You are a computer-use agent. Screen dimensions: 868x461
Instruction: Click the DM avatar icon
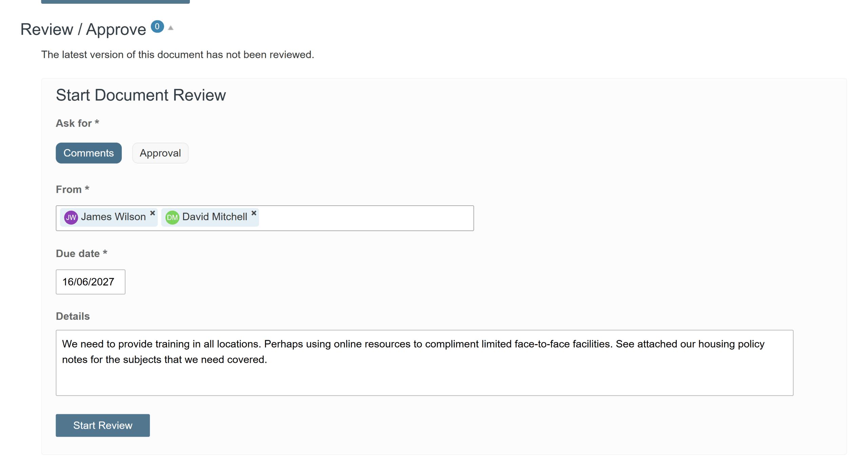pos(172,217)
